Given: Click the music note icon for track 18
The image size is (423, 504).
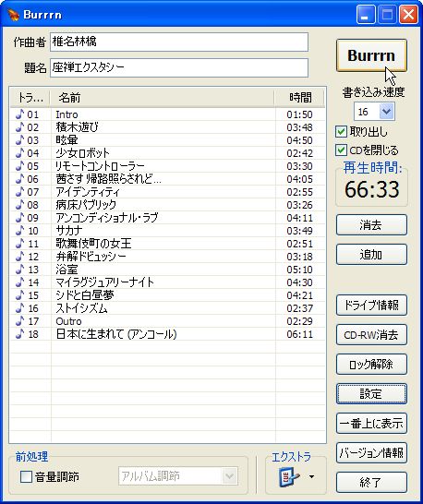Looking at the screenshot, I should click(20, 334).
